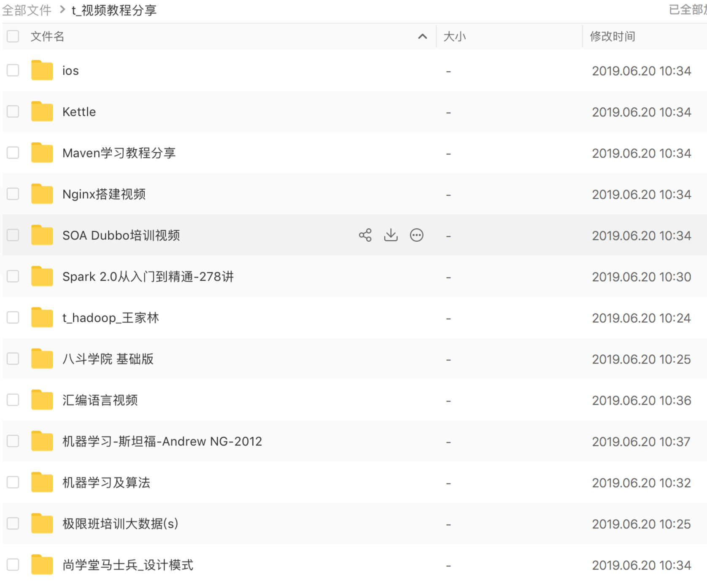Click the share icon on the SOA Dubbo row
This screenshot has width=707, height=588.
365,235
